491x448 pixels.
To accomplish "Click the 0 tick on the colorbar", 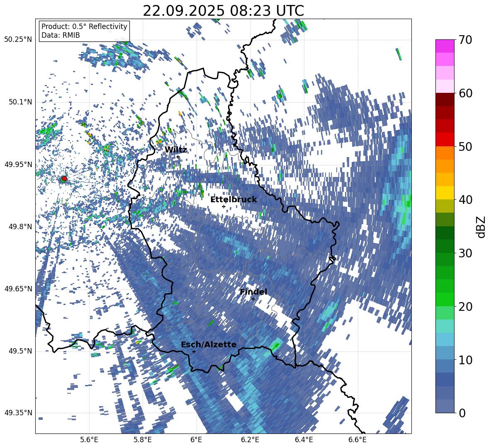I will [462, 413].
